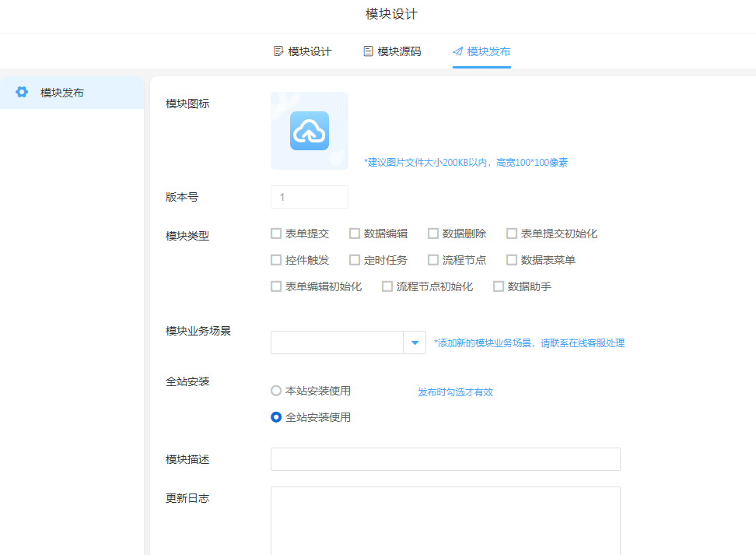
Task: Click the 模块业务场景 combo box field
Action: point(336,342)
